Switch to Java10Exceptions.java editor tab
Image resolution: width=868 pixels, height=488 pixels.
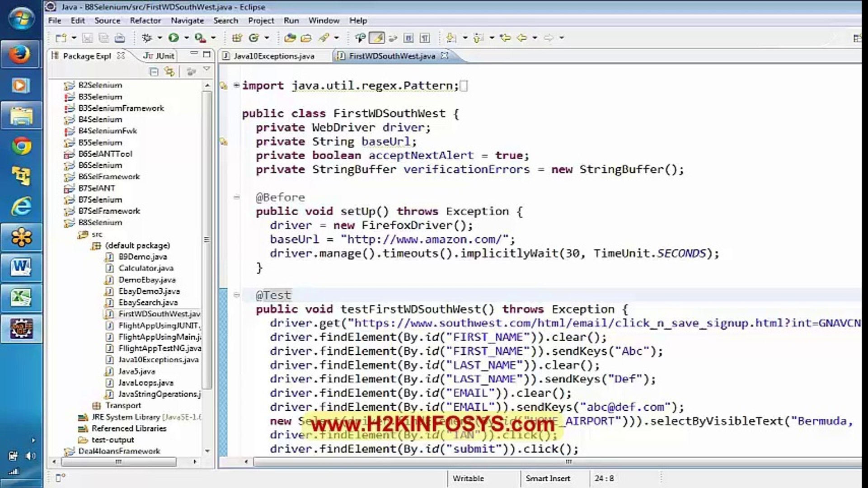pos(274,56)
